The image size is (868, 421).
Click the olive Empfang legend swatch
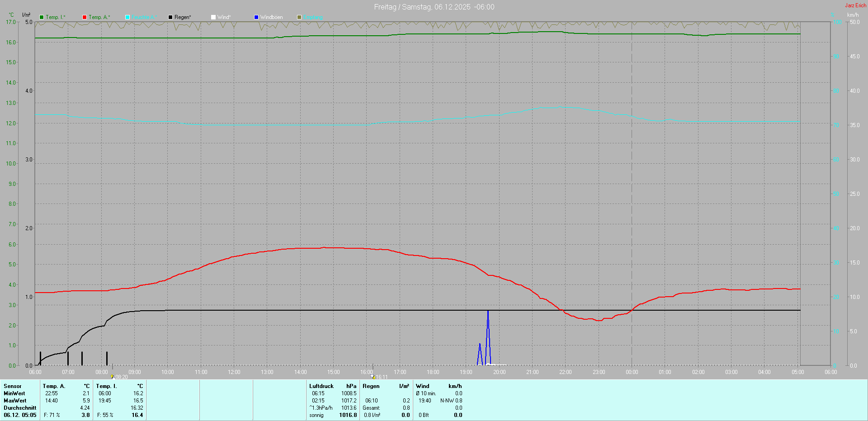click(x=299, y=17)
